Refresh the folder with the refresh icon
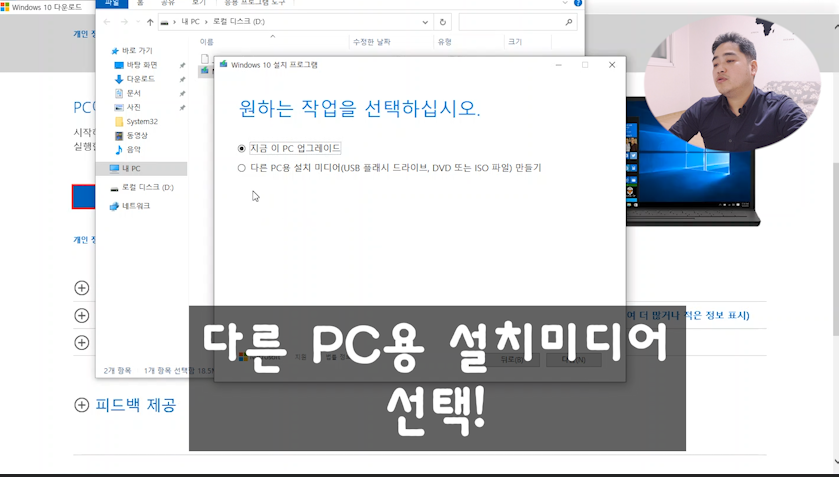The height and width of the screenshot is (477, 839). coord(443,22)
